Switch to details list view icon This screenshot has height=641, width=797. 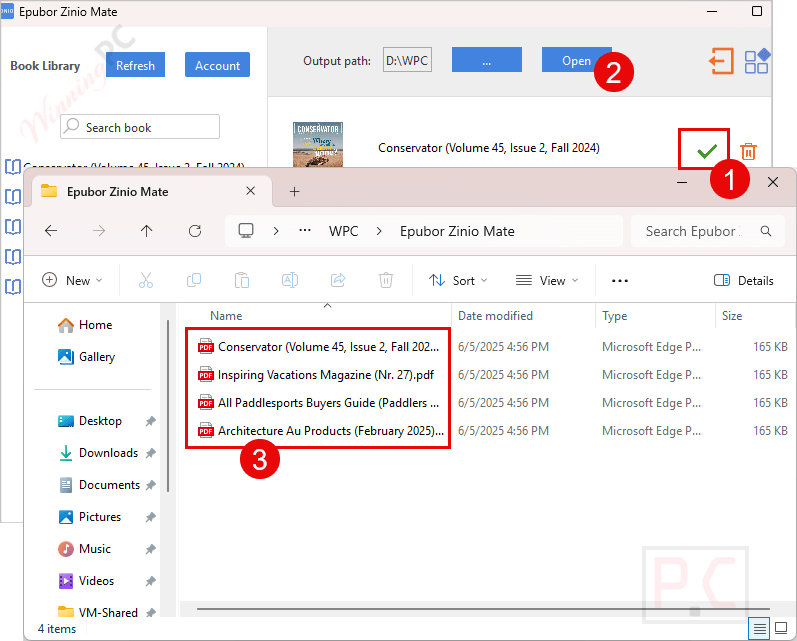[759, 629]
